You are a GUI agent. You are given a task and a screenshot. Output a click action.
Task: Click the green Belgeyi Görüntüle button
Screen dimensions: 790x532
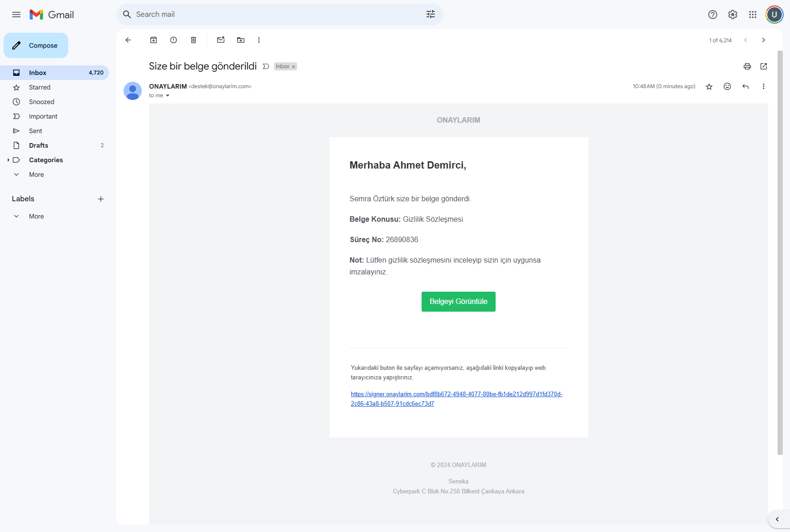click(458, 302)
